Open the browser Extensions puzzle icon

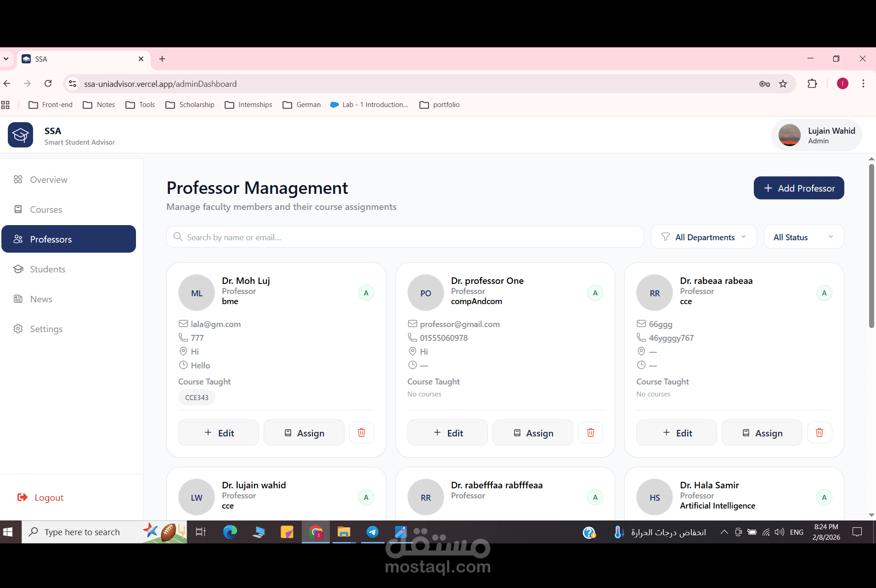[812, 84]
